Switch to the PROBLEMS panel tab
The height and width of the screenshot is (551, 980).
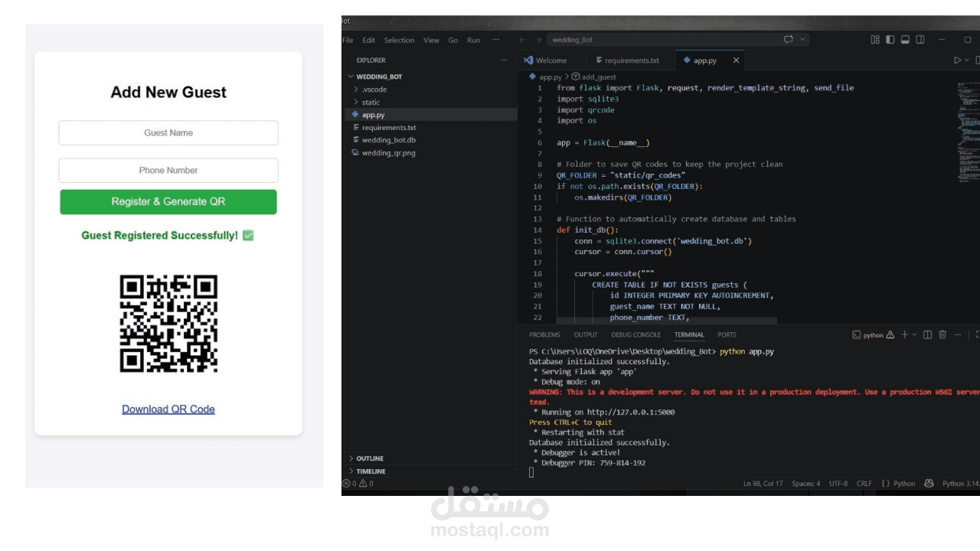pos(544,334)
